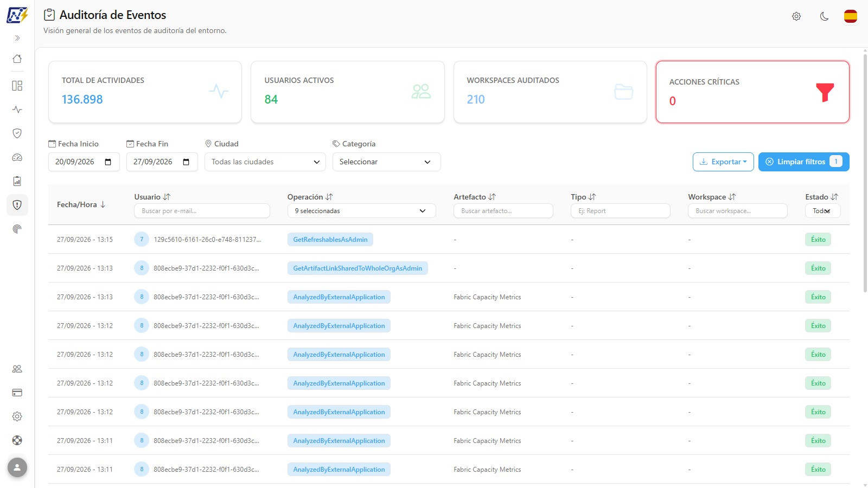
Task: Change language via Spanish flag icon
Action: click(851, 16)
